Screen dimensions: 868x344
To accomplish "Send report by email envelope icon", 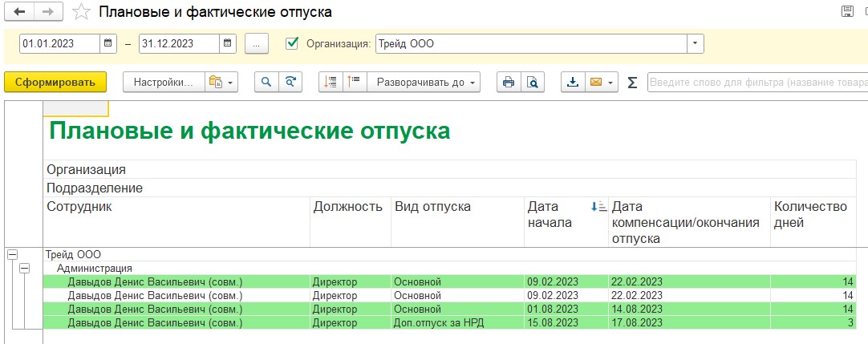I will [595, 83].
